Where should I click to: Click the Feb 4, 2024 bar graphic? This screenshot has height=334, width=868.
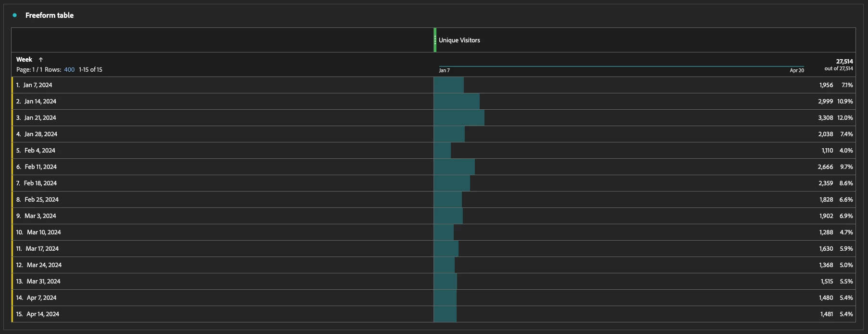(442, 151)
